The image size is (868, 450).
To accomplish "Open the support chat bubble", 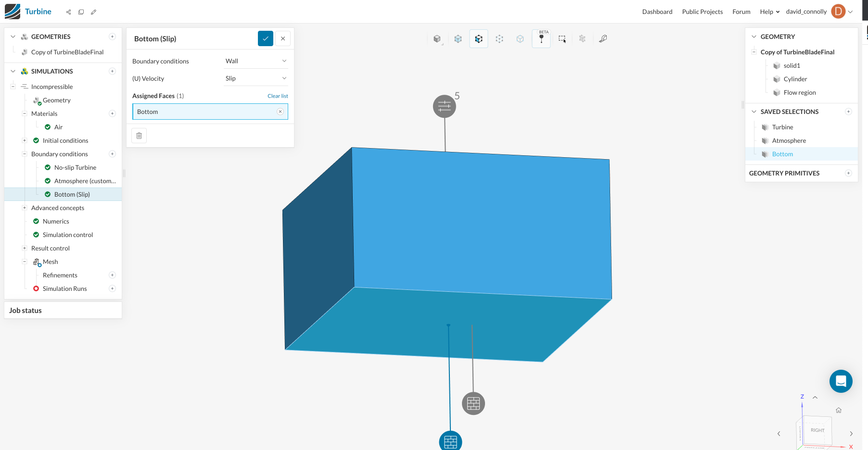I will [x=841, y=381].
